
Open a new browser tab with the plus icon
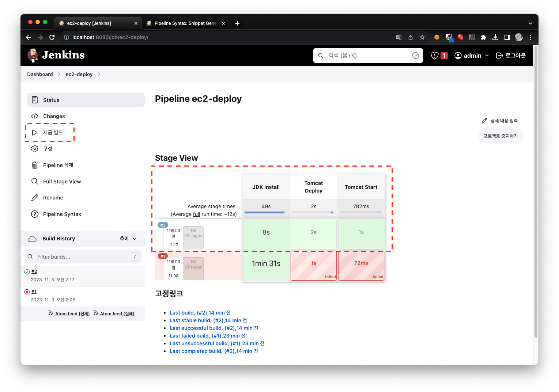click(x=237, y=23)
